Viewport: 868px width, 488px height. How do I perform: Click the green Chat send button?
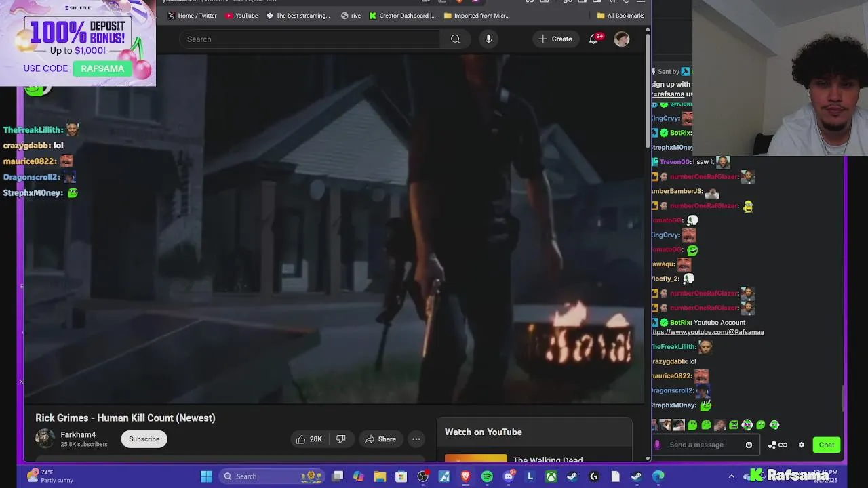point(826,445)
